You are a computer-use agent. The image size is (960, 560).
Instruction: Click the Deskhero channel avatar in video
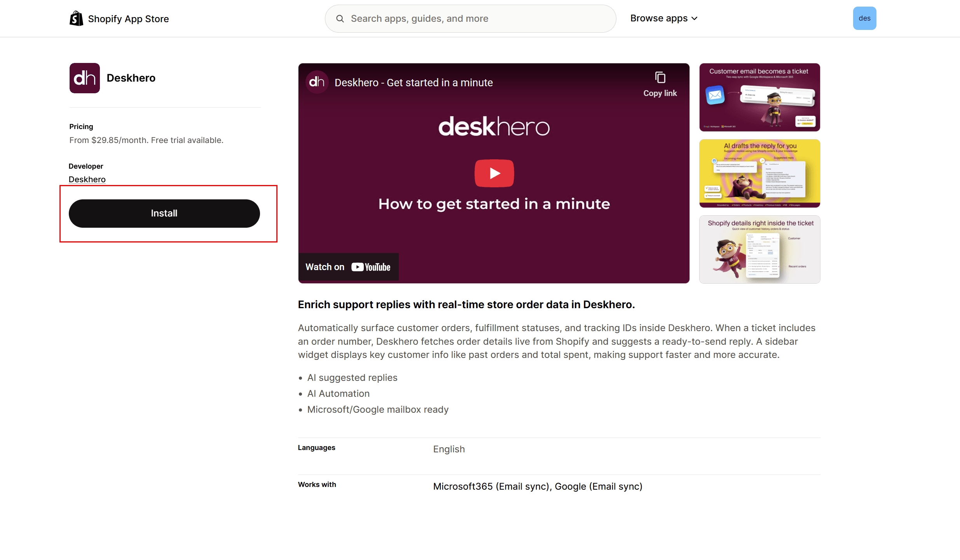tap(317, 82)
